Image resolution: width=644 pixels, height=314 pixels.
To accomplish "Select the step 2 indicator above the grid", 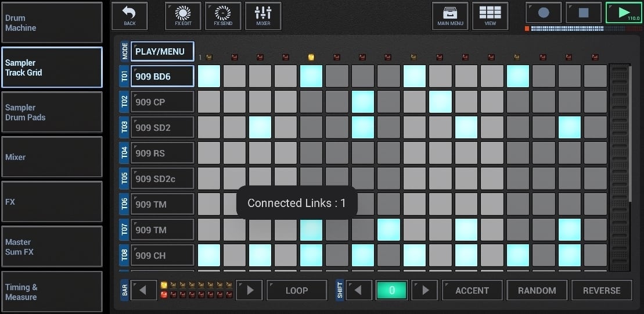I will tap(235, 57).
